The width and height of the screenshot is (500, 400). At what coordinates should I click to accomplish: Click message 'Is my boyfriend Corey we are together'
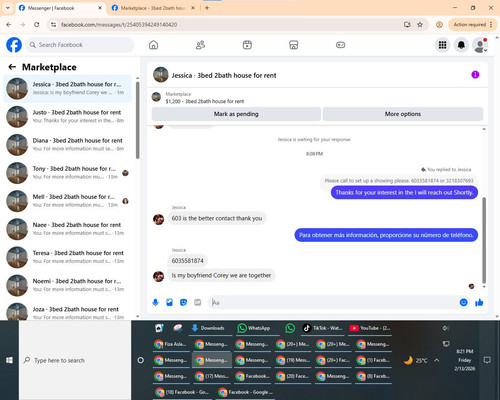(x=221, y=275)
